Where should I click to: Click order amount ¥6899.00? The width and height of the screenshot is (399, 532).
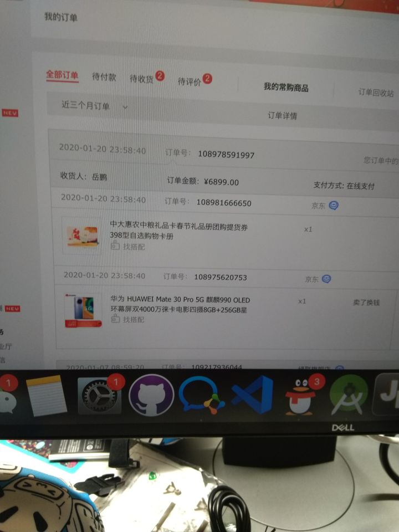coord(221,182)
